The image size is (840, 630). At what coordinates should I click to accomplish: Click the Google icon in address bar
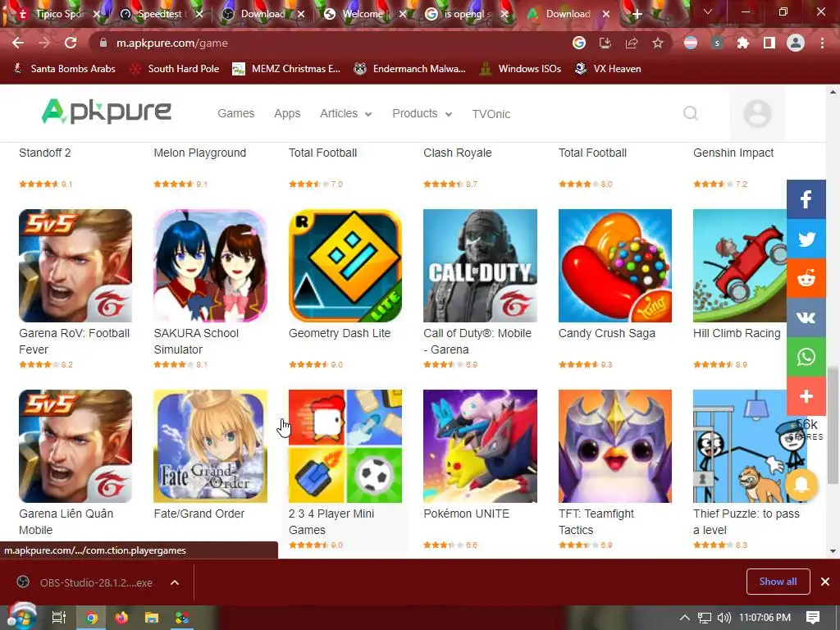click(579, 43)
